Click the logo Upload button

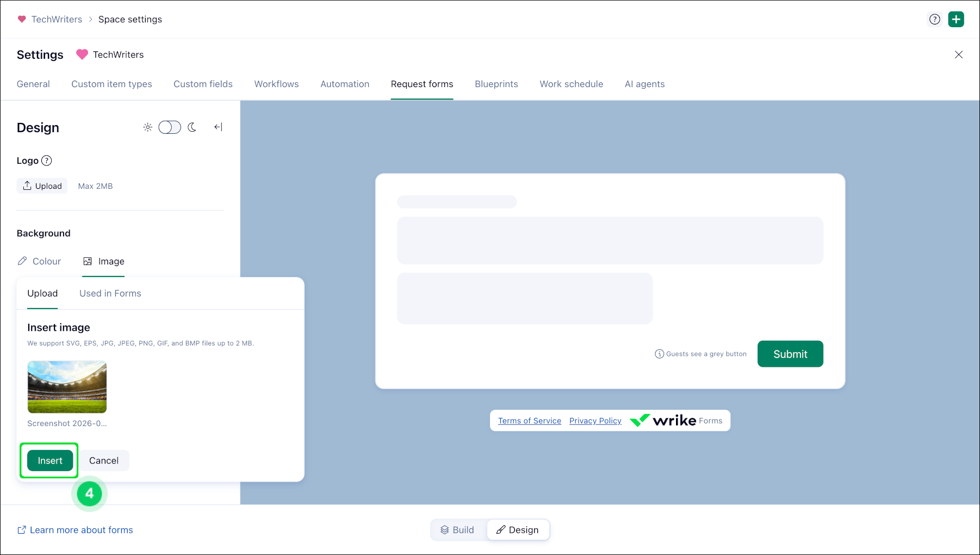click(x=42, y=186)
